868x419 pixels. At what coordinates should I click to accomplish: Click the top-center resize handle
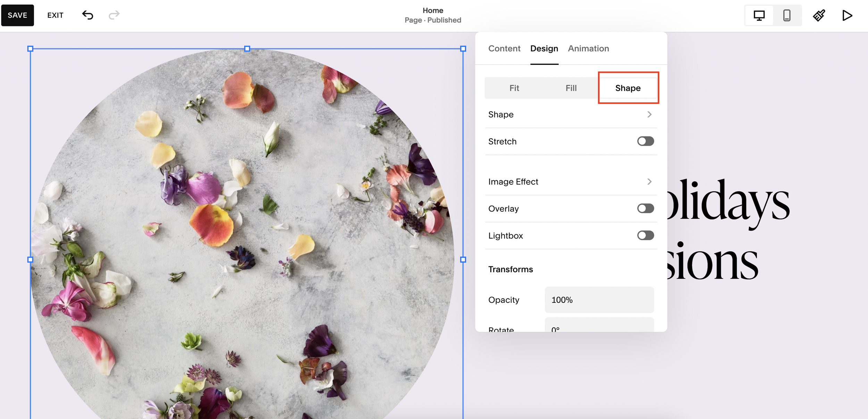(247, 49)
